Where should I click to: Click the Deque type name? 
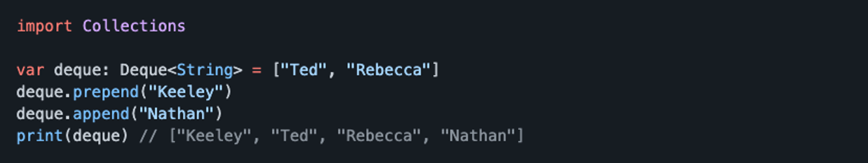(x=143, y=69)
